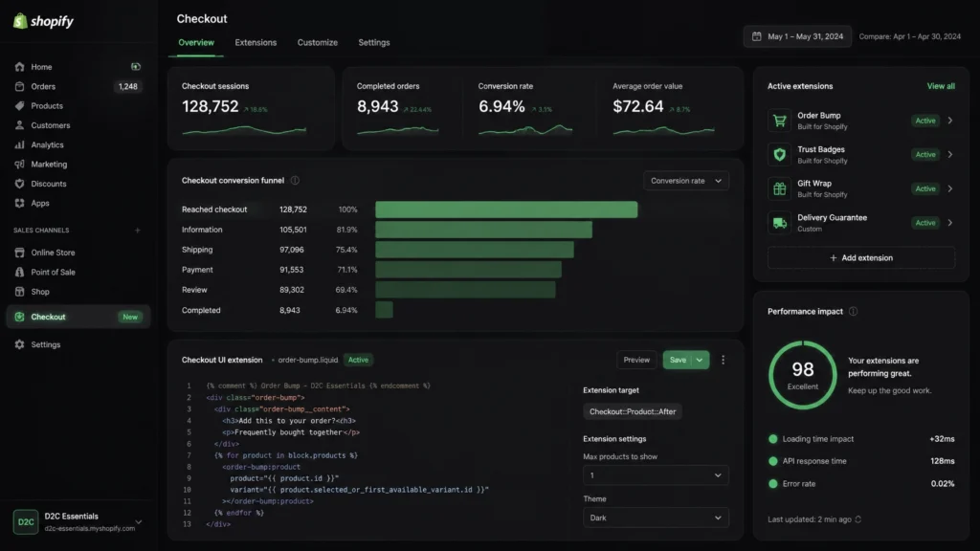Expand Gift Wrap extension chevron
980x551 pixels.
pos(950,188)
